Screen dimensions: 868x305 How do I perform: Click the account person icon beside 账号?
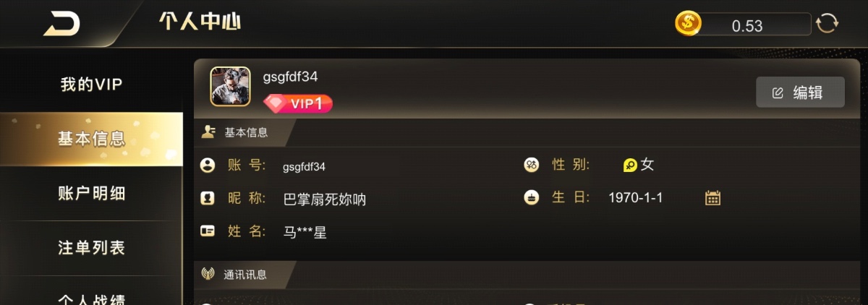pos(208,166)
